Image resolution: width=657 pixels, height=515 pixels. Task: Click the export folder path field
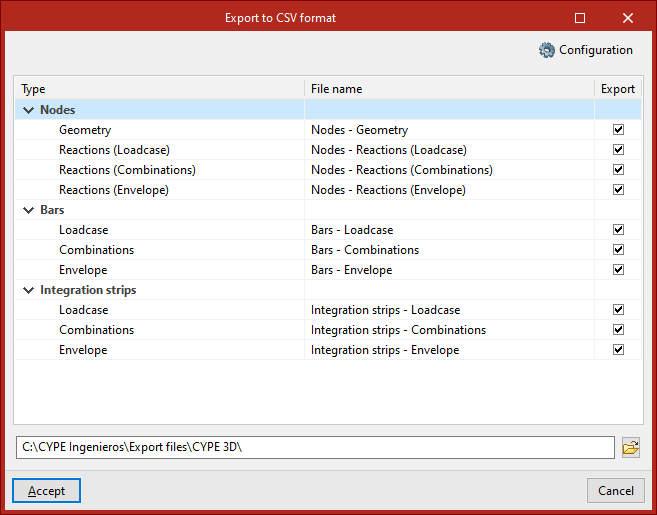(315, 447)
